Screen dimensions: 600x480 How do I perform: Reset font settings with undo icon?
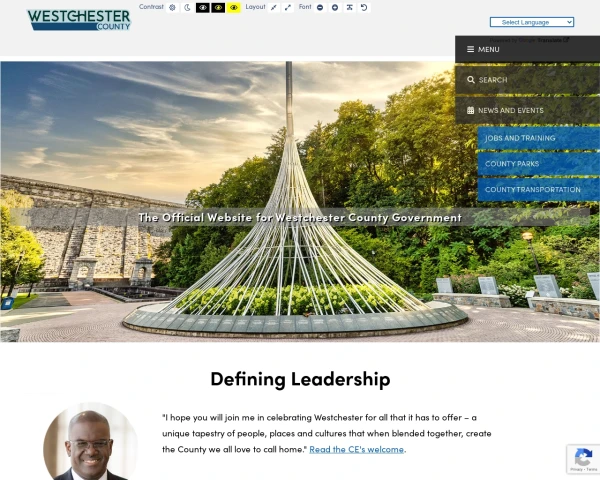pyautogui.click(x=364, y=8)
